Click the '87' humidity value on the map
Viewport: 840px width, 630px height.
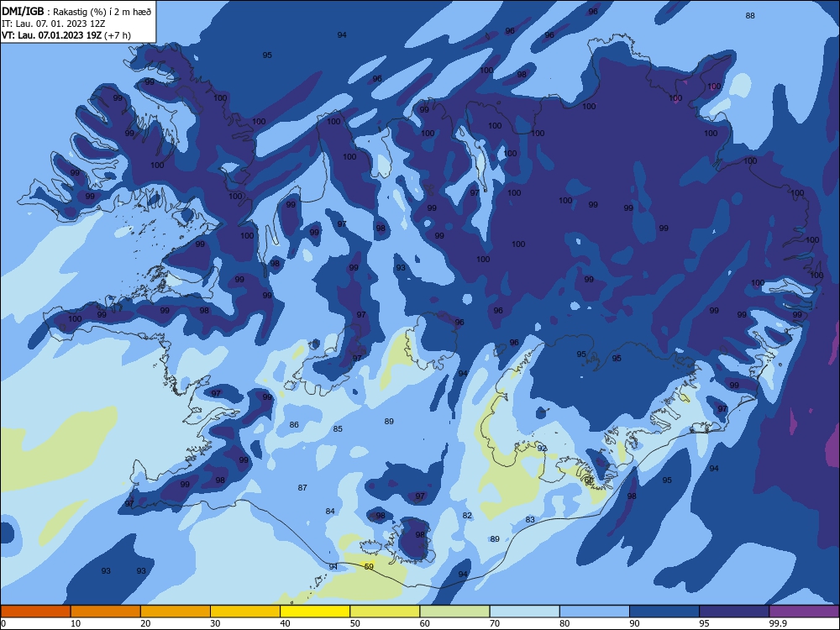(x=302, y=487)
